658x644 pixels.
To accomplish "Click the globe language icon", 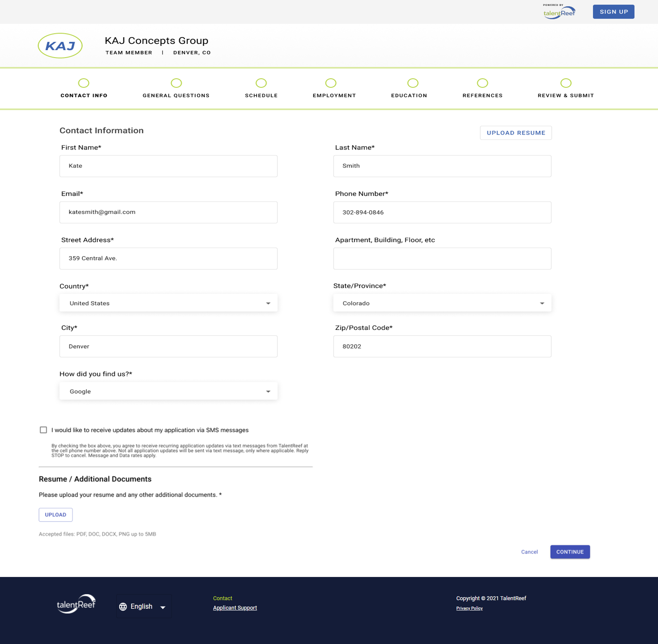I will click(123, 607).
